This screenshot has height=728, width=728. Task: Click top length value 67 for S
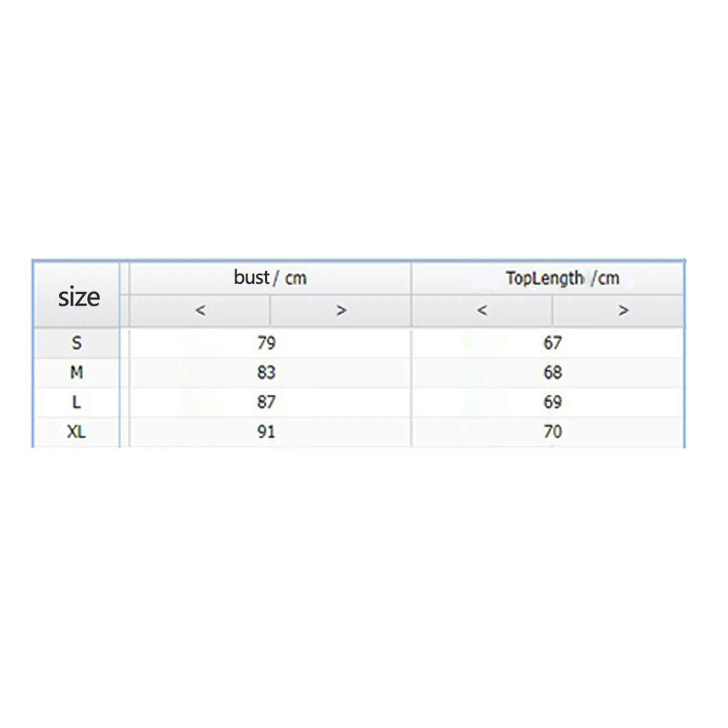pyautogui.click(x=553, y=343)
